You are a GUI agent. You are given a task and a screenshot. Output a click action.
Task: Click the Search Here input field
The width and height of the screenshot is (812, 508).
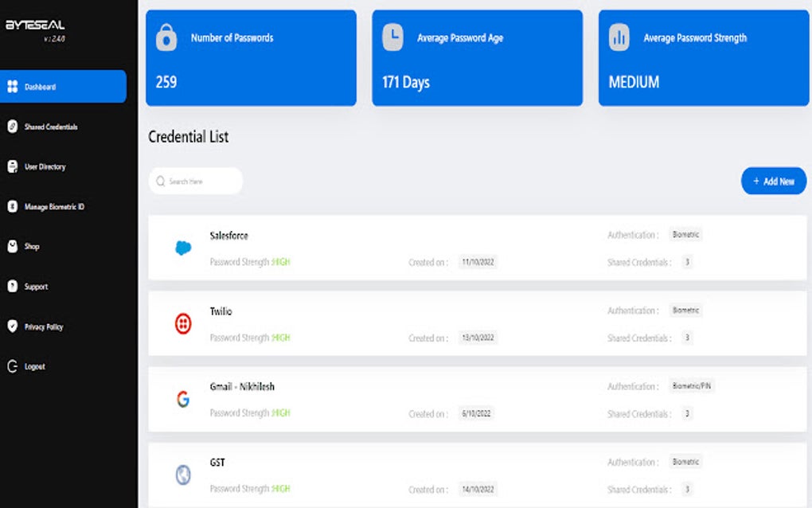coord(196,182)
